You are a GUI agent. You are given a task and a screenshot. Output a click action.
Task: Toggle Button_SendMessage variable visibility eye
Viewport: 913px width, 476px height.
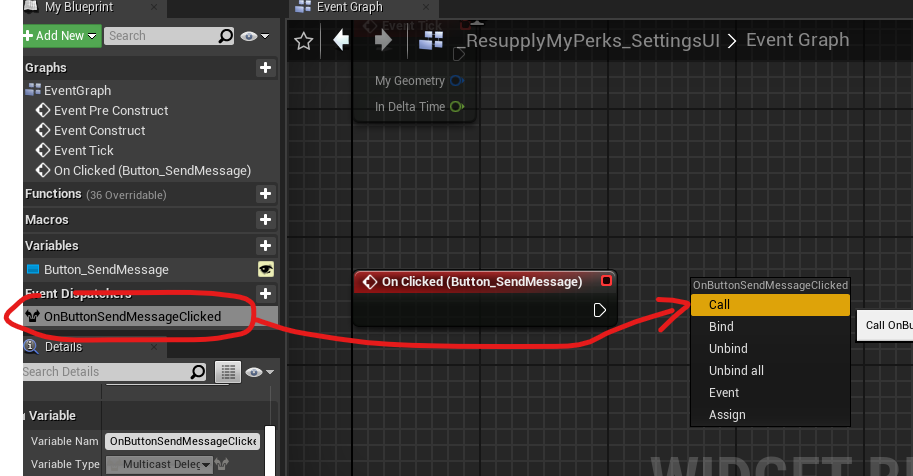(266, 269)
